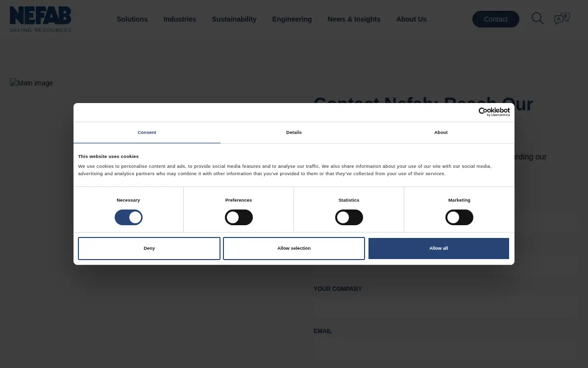This screenshot has height=368, width=588.
Task: Enable the Statistics cookies switch
Action: coord(349,217)
